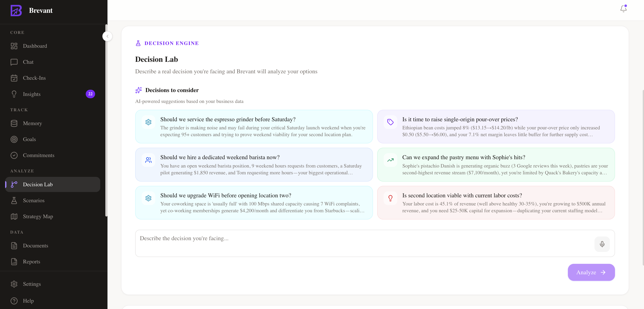Viewport: 644px width, 309px height.
Task: Pick the second location labor costs card
Action: tap(496, 203)
